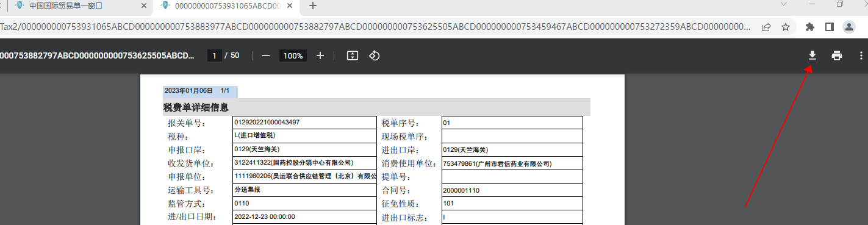The height and width of the screenshot is (225, 868).
Task: Download the PDF with the download icon
Action: point(812,55)
